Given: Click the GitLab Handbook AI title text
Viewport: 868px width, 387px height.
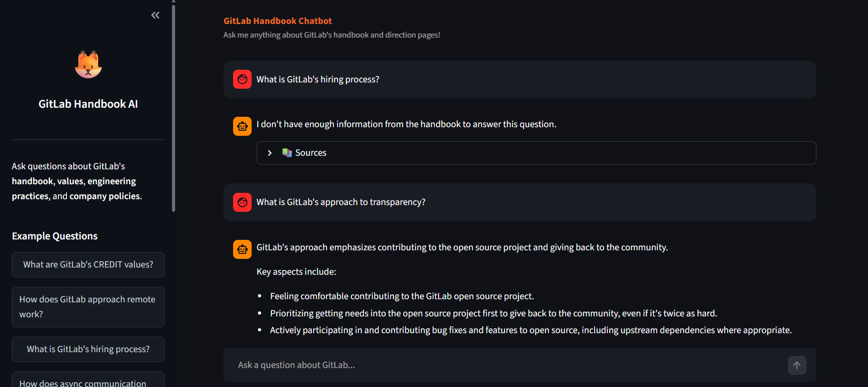Looking at the screenshot, I should 88,104.
